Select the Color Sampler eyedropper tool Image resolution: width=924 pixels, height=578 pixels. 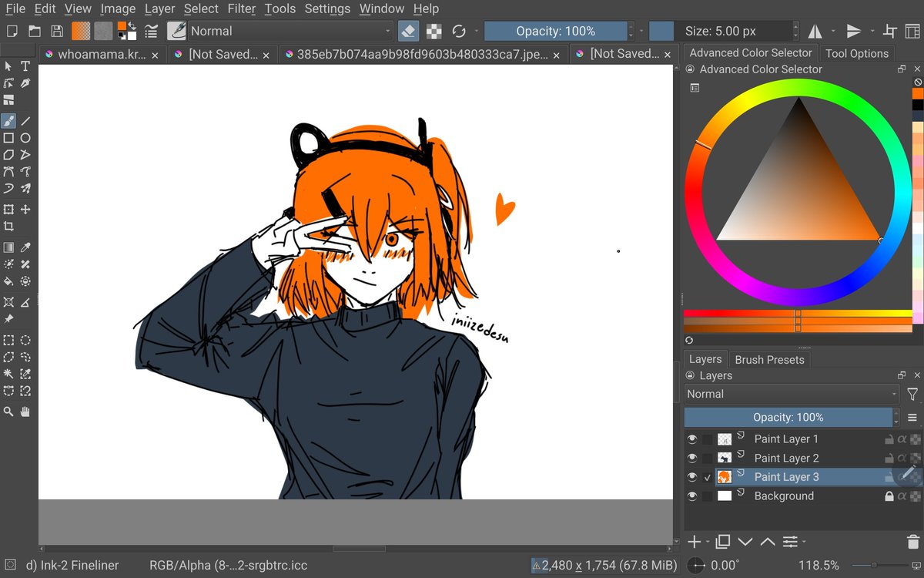(25, 247)
